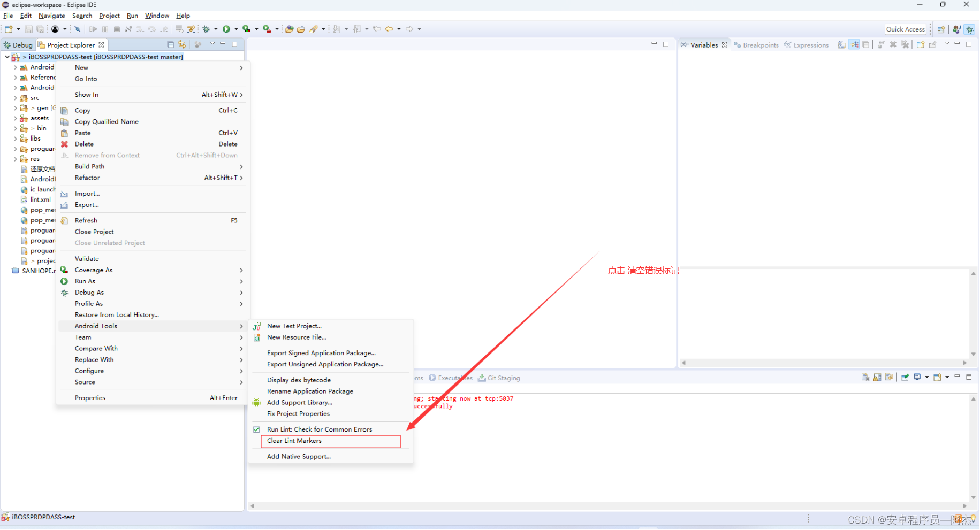The width and height of the screenshot is (980, 530).
Task: Click Fix Project Properties menu entry
Action: pos(298,414)
